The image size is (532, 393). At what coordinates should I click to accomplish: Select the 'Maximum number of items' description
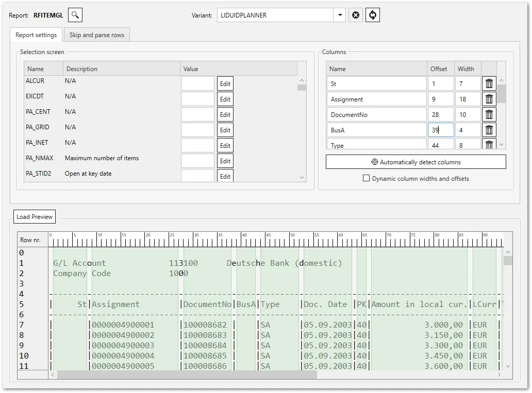(x=102, y=158)
